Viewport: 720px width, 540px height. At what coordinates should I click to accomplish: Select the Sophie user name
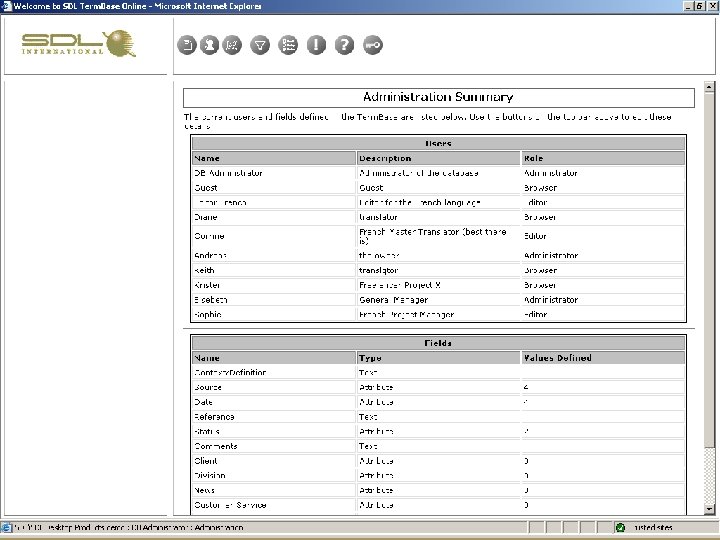click(x=208, y=315)
